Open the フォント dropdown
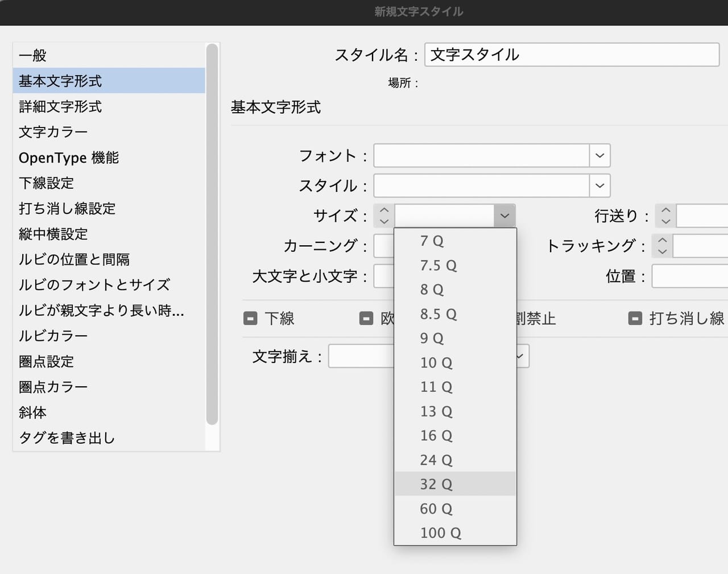This screenshot has height=574, width=728. [599, 155]
